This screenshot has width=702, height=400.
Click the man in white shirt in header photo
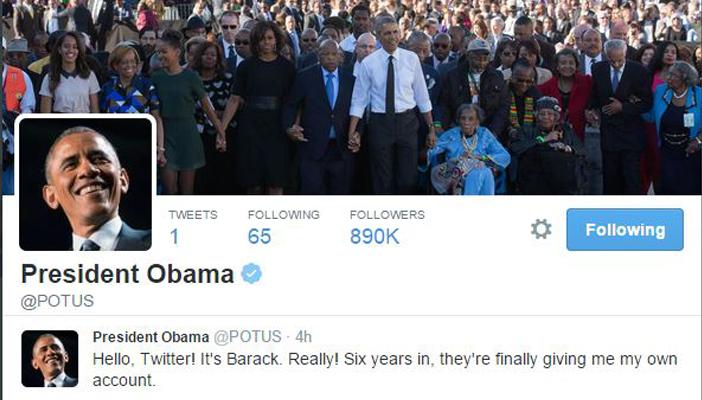point(391,108)
